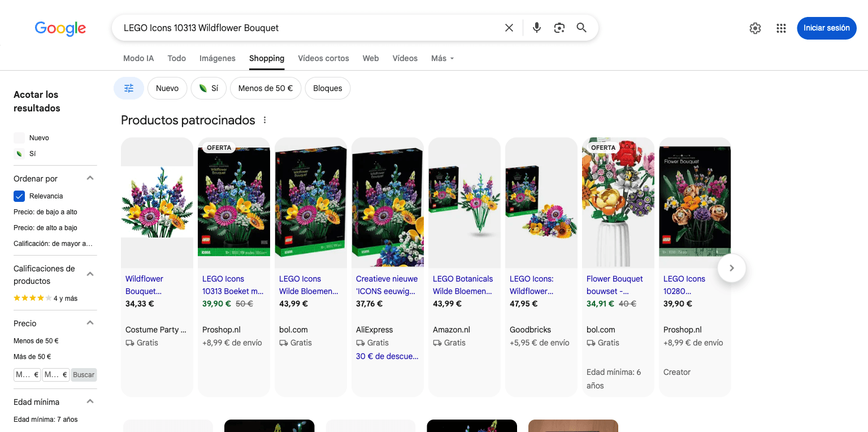Filter by Más de 50 € in sidebar
The height and width of the screenshot is (432, 868).
(x=32, y=357)
